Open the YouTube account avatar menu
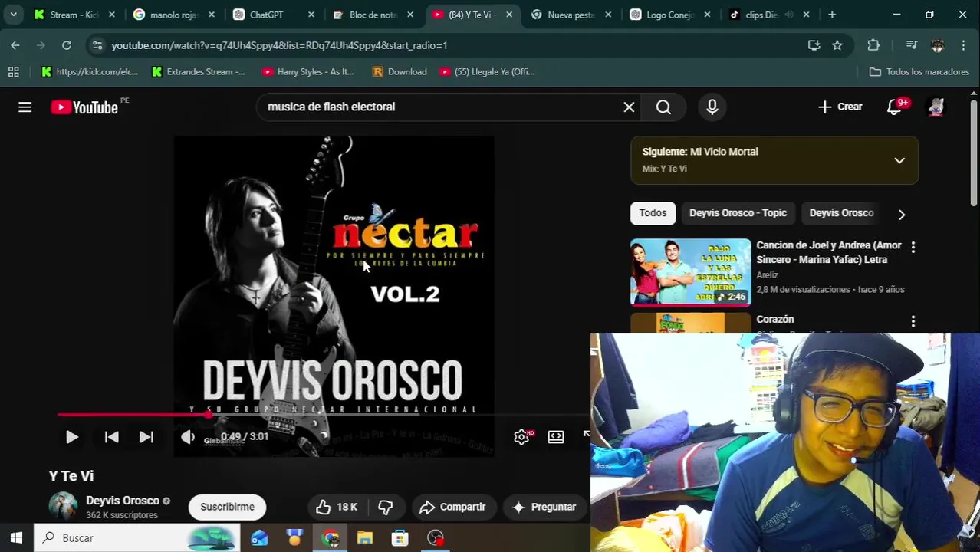The height and width of the screenshot is (552, 980). [x=936, y=107]
